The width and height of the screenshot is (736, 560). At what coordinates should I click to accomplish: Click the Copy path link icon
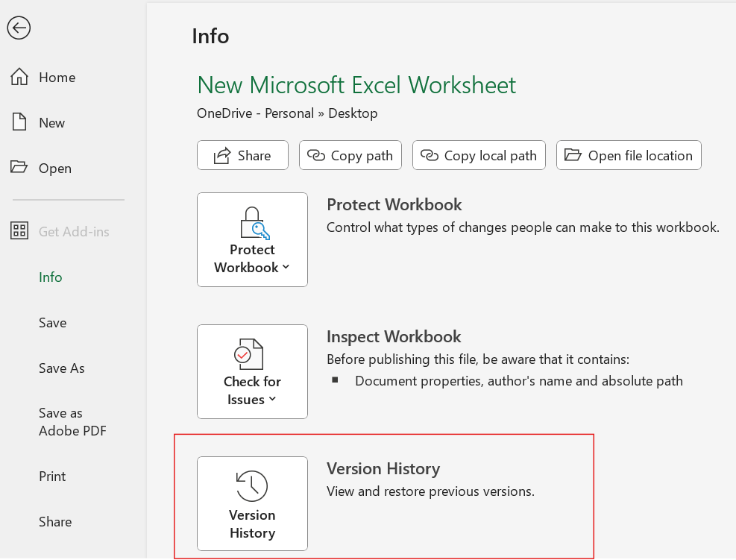[x=317, y=156]
